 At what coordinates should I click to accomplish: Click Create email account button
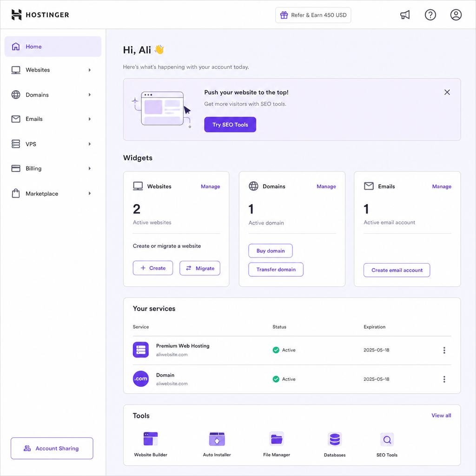[397, 270]
